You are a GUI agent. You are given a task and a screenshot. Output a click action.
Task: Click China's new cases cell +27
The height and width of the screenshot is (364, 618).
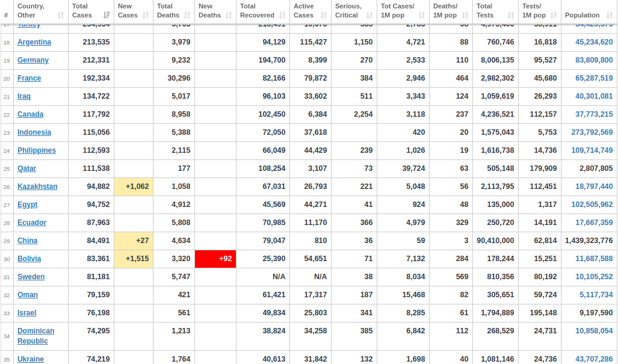(x=134, y=241)
